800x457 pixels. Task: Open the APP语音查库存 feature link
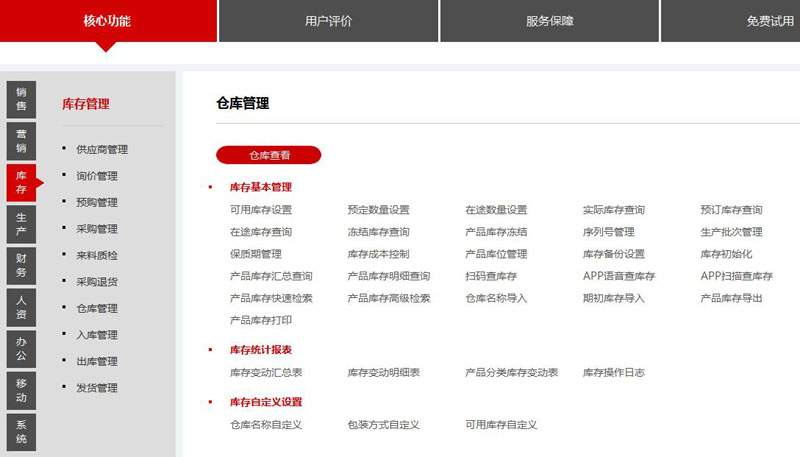[619, 276]
